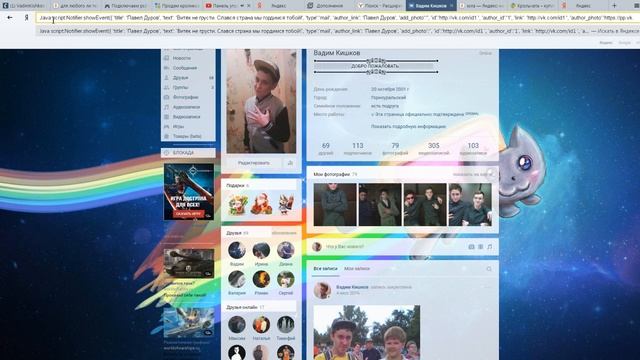The image size is (640, 360).
Task: Open friend Сергей's avatar
Action: 286,280
